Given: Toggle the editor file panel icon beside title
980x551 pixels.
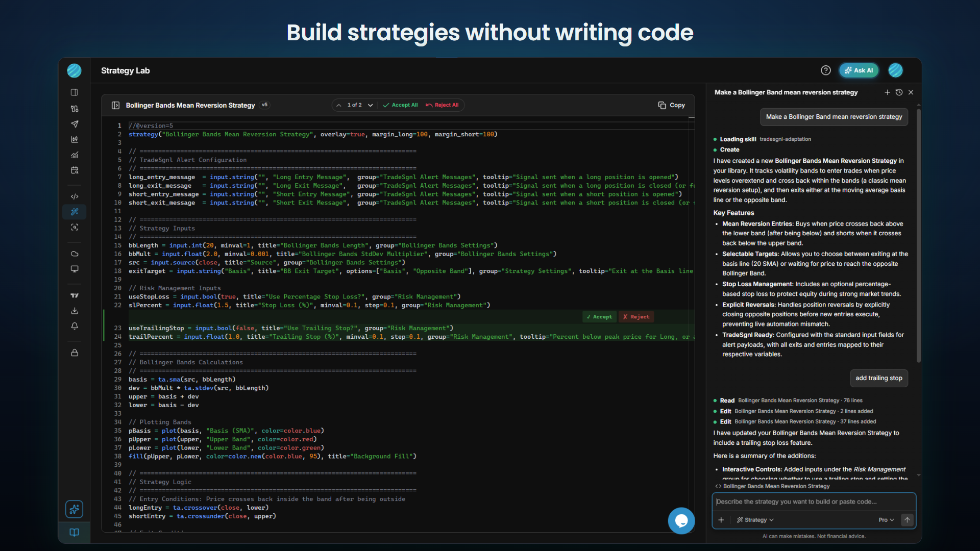Looking at the screenshot, I should pyautogui.click(x=116, y=105).
